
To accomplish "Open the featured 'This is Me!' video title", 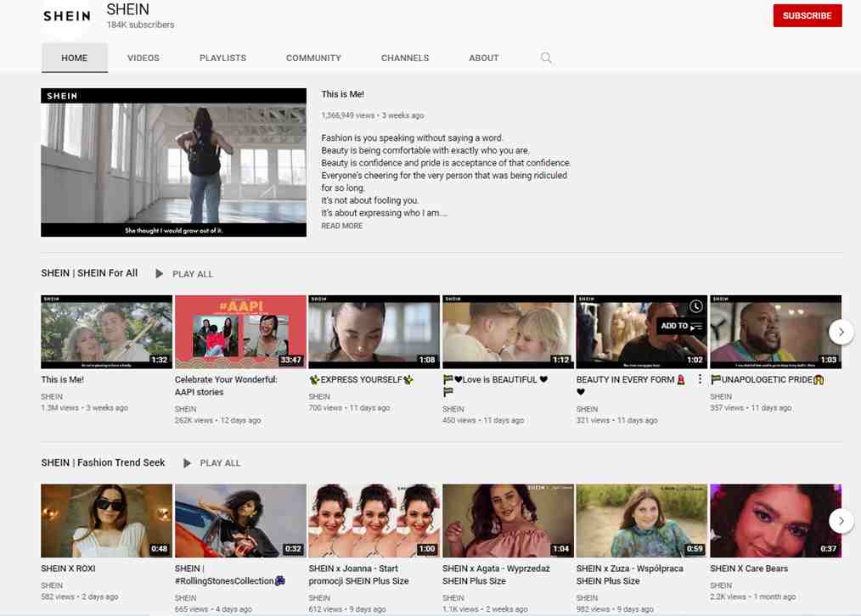I will coord(343,94).
